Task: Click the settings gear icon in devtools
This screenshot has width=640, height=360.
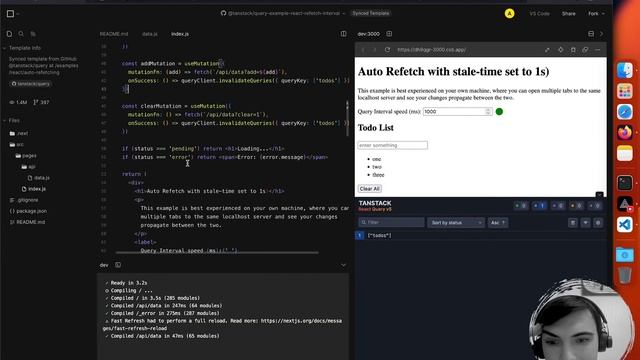Action: click(x=598, y=223)
